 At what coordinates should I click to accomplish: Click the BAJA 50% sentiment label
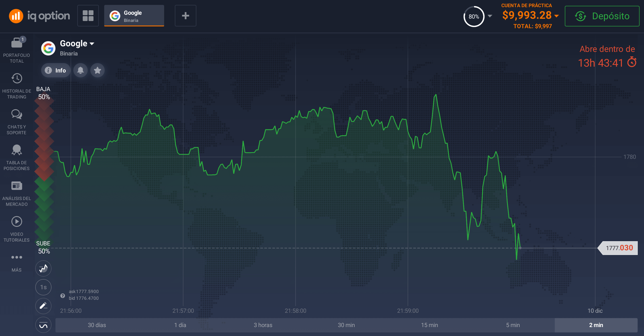click(x=44, y=93)
